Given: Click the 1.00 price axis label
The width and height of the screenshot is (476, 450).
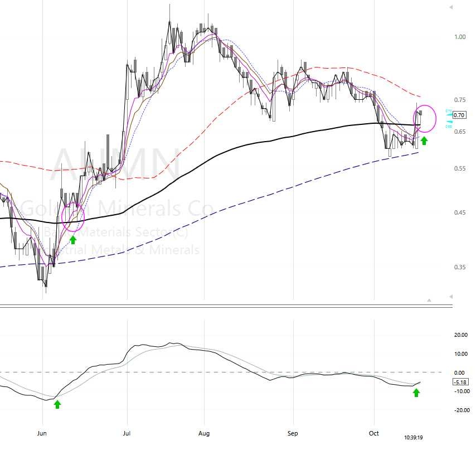Looking at the screenshot, I should (x=460, y=37).
